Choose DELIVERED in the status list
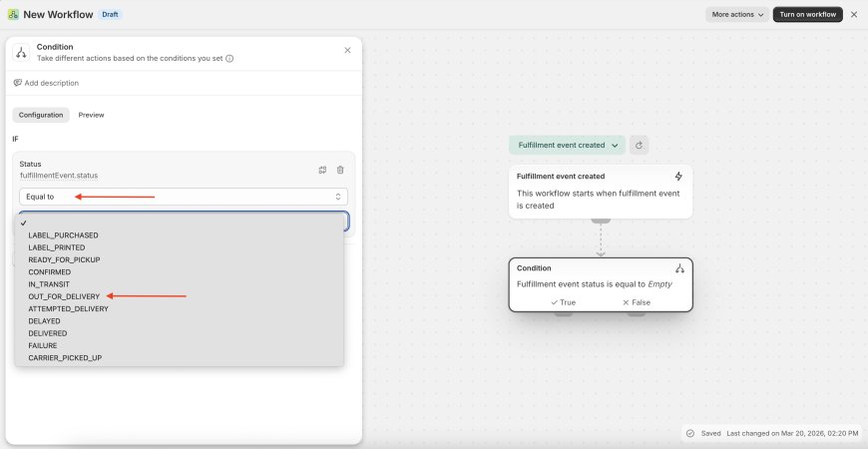868x449 pixels. point(50,333)
